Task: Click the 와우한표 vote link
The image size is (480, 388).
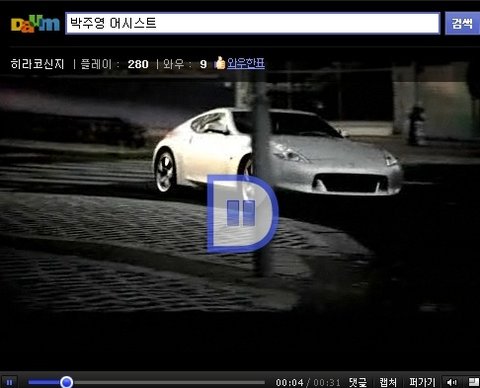Action: (246, 63)
